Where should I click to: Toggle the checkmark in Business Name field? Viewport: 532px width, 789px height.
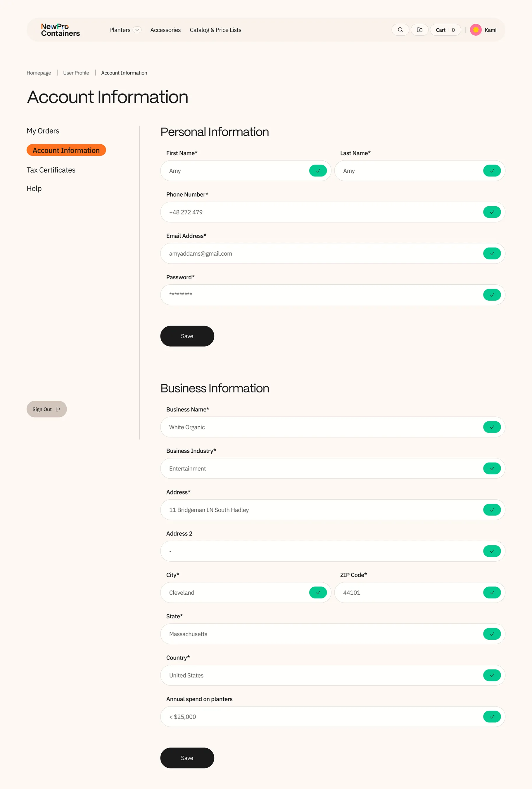coord(492,427)
